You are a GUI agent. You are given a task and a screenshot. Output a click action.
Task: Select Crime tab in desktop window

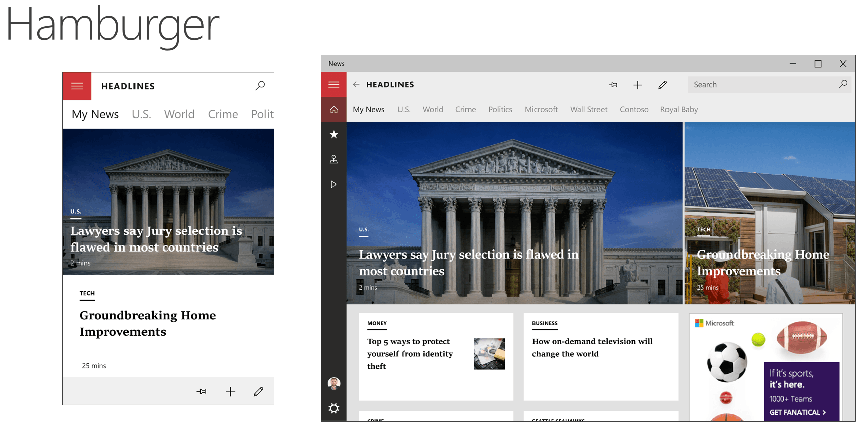(465, 109)
